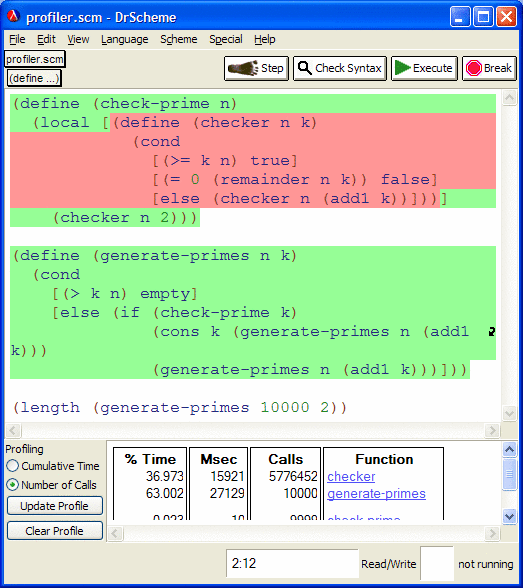Follow the generate-primes function link
The width and height of the screenshot is (523, 588).
point(376,494)
